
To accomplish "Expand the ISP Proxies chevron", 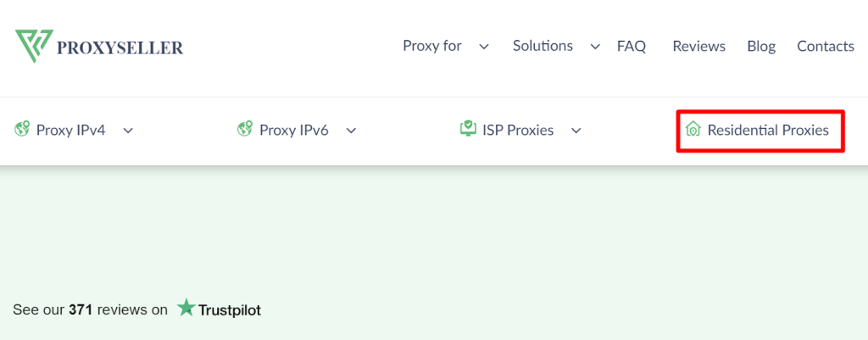I will (x=576, y=131).
